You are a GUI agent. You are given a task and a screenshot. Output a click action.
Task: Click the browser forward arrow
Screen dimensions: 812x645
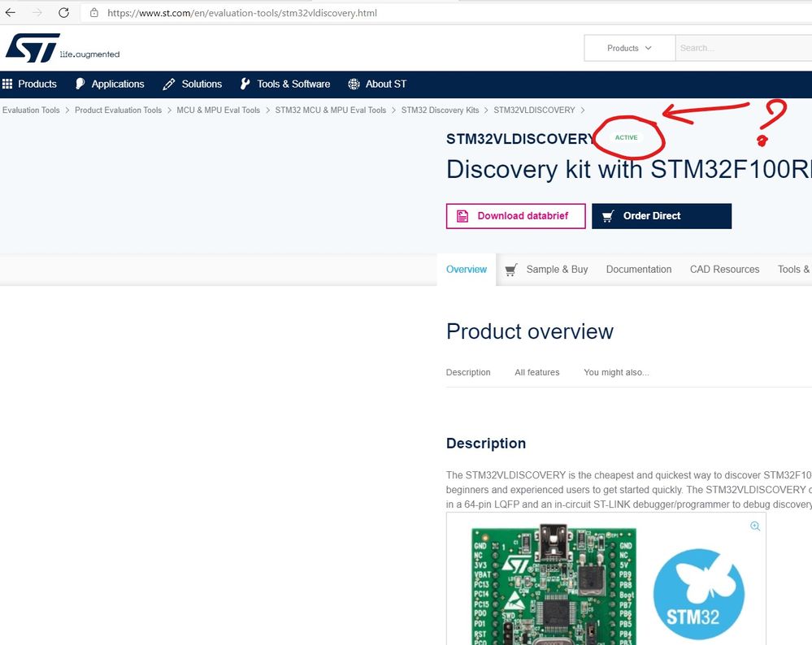[37, 13]
